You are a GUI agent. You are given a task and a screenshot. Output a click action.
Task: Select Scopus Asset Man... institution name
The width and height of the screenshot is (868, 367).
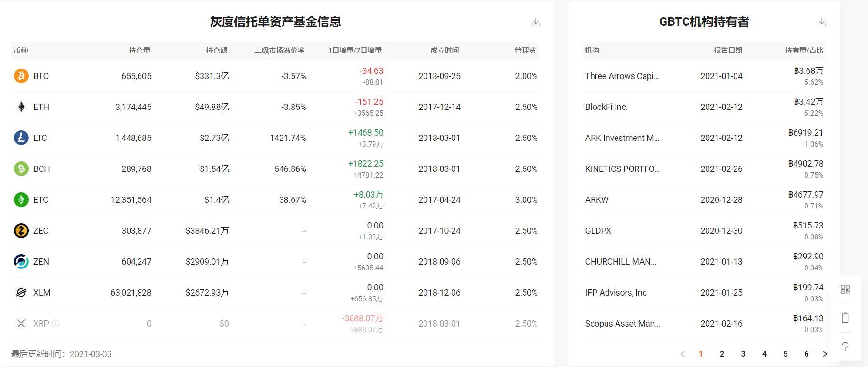click(x=623, y=324)
